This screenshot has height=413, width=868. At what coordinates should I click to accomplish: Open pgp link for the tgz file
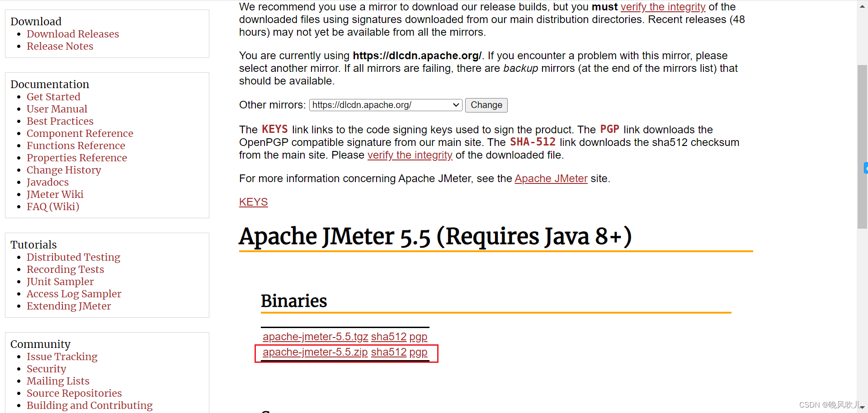pyautogui.click(x=418, y=337)
